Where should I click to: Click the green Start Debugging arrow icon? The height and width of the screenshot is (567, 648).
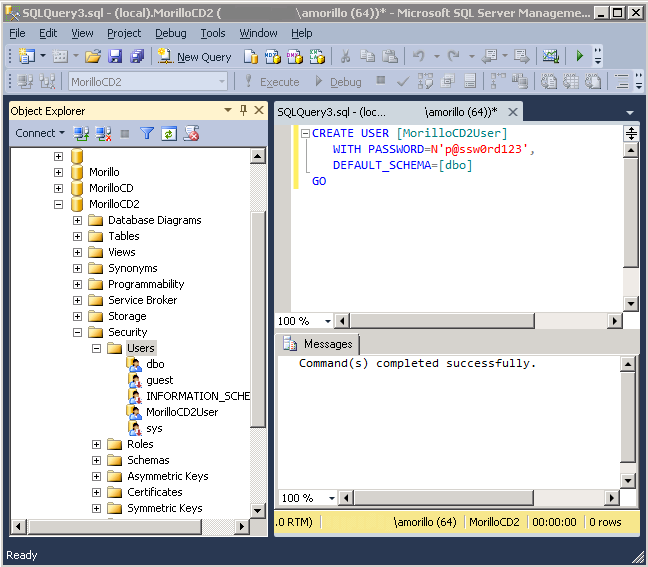coord(579,57)
